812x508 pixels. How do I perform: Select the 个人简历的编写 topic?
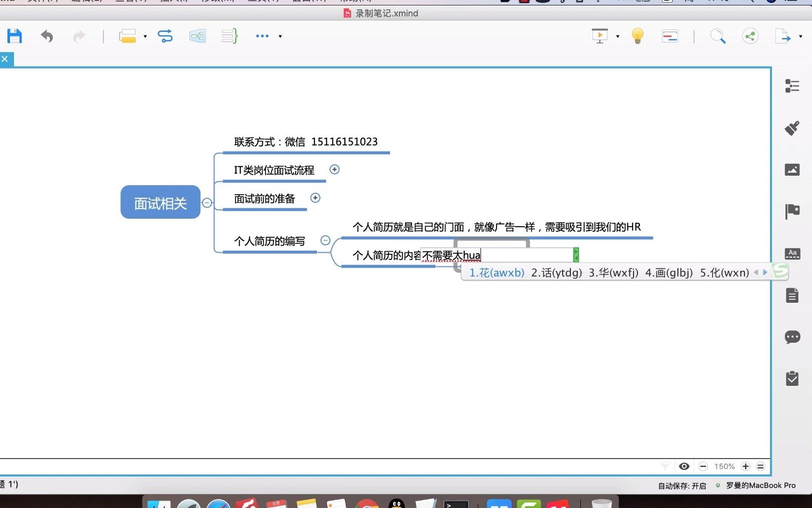pyautogui.click(x=269, y=241)
